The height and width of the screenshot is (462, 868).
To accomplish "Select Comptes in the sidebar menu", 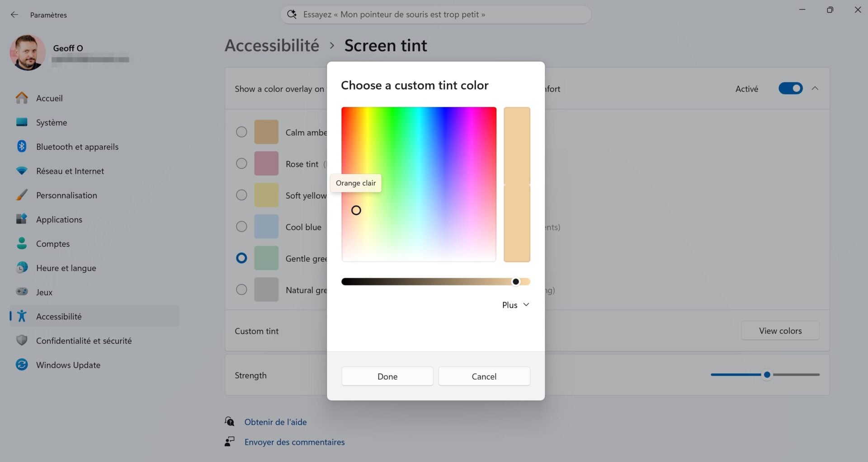I will point(53,243).
